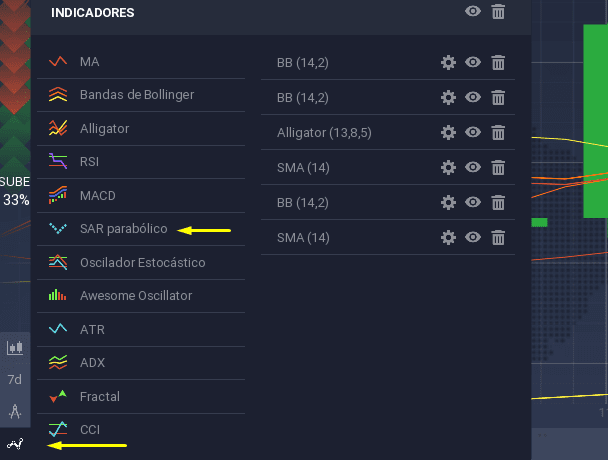Hide the first SMA (14) indicator
Viewport: 608px width, 460px height.
point(473,167)
